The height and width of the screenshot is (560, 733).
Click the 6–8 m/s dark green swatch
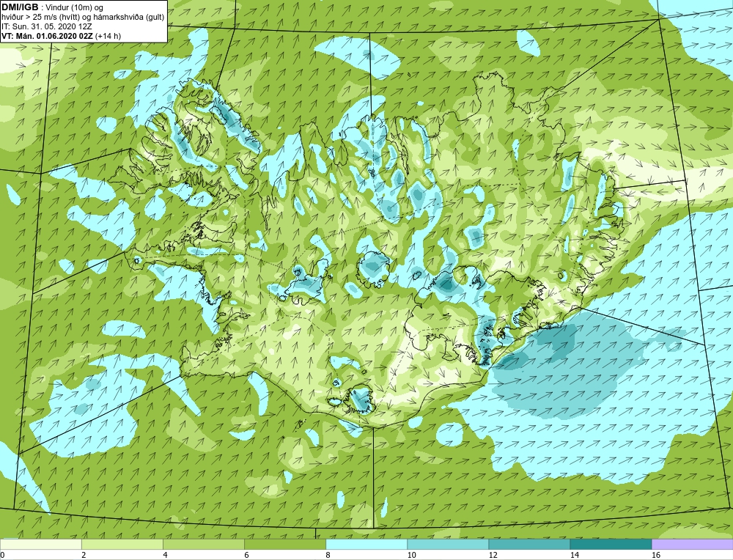click(x=284, y=544)
